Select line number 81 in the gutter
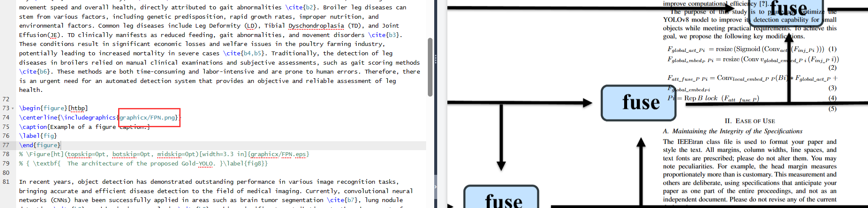Viewport: 868px width, 208px height. coord(6,182)
